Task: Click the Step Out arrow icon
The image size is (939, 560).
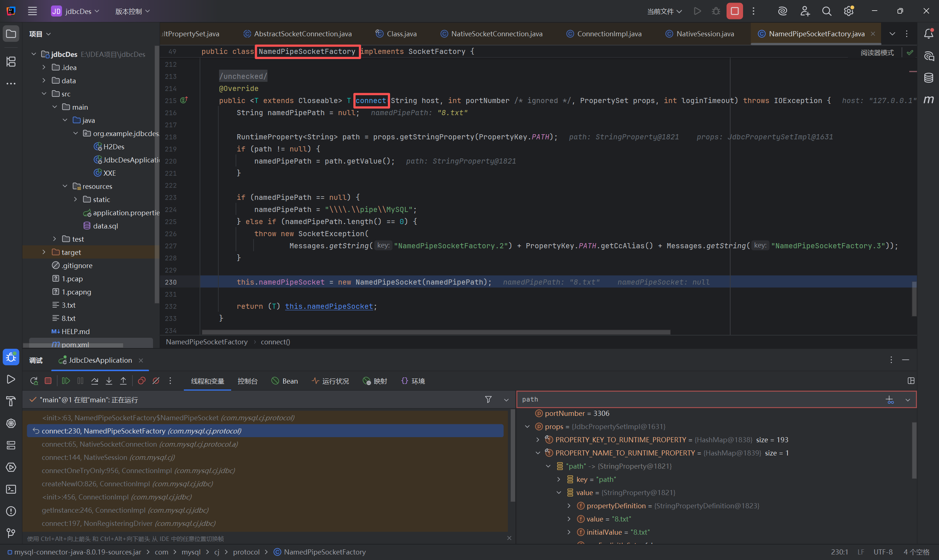Action: [123, 381]
